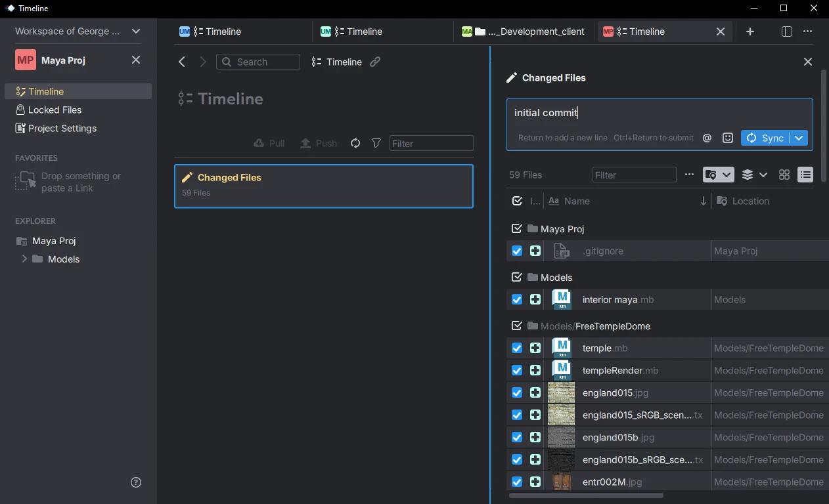Close the Changed Files panel

(x=808, y=62)
